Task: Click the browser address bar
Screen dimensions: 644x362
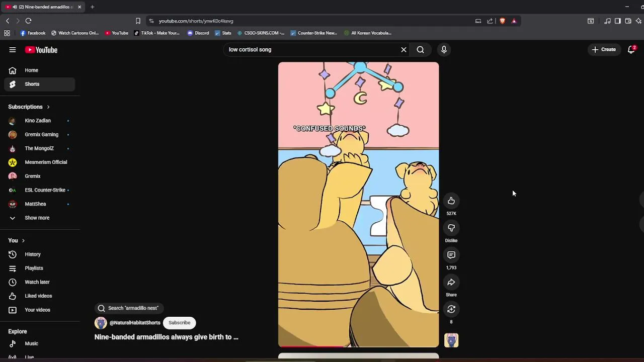Action: tap(312, 21)
